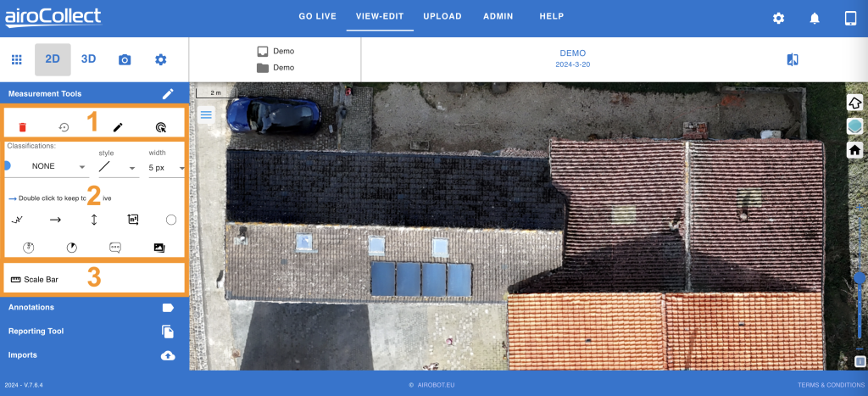Open the Classifications NONE dropdown
The image size is (868, 396).
[51, 167]
